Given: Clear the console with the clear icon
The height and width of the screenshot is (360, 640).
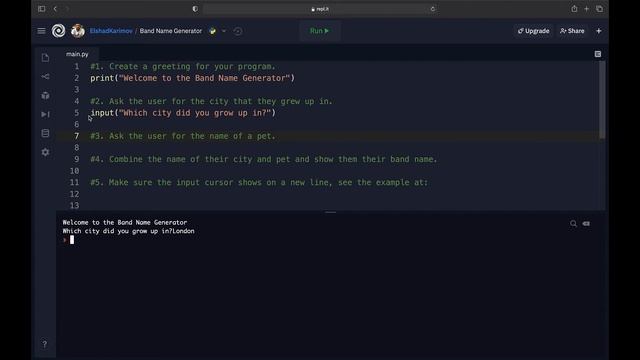Looking at the screenshot, I should coord(587,224).
